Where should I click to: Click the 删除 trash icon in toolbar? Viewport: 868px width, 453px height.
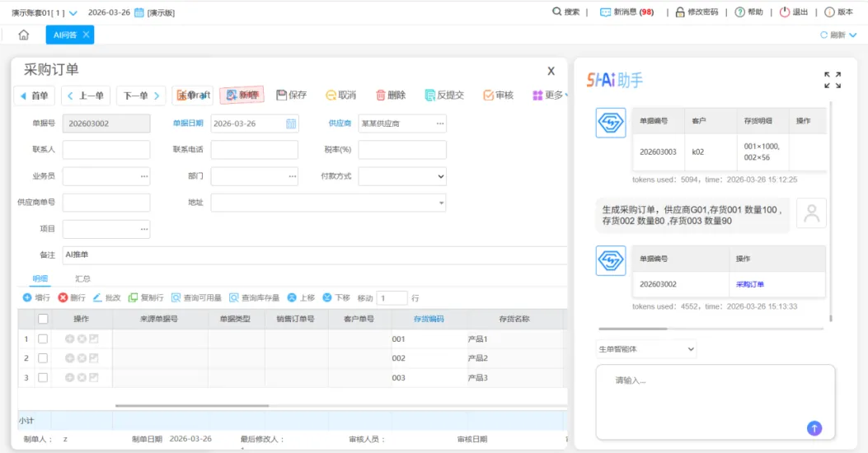380,96
